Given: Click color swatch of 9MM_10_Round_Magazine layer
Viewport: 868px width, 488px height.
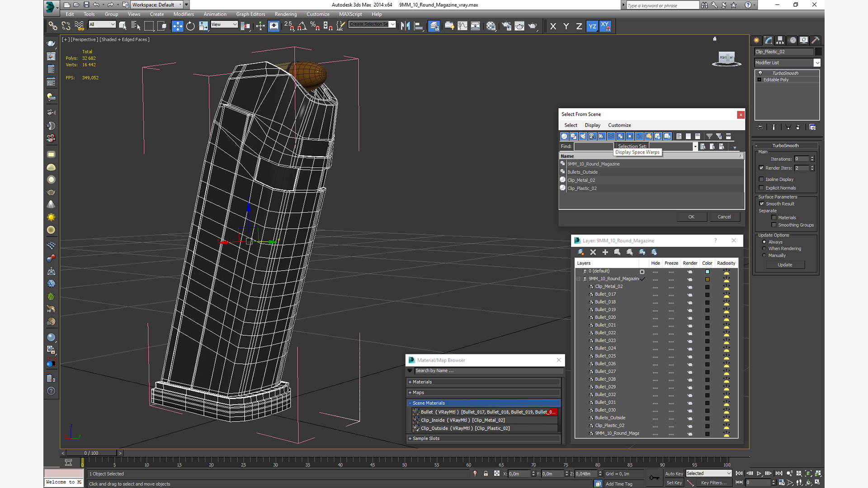Looking at the screenshot, I should tap(707, 279).
